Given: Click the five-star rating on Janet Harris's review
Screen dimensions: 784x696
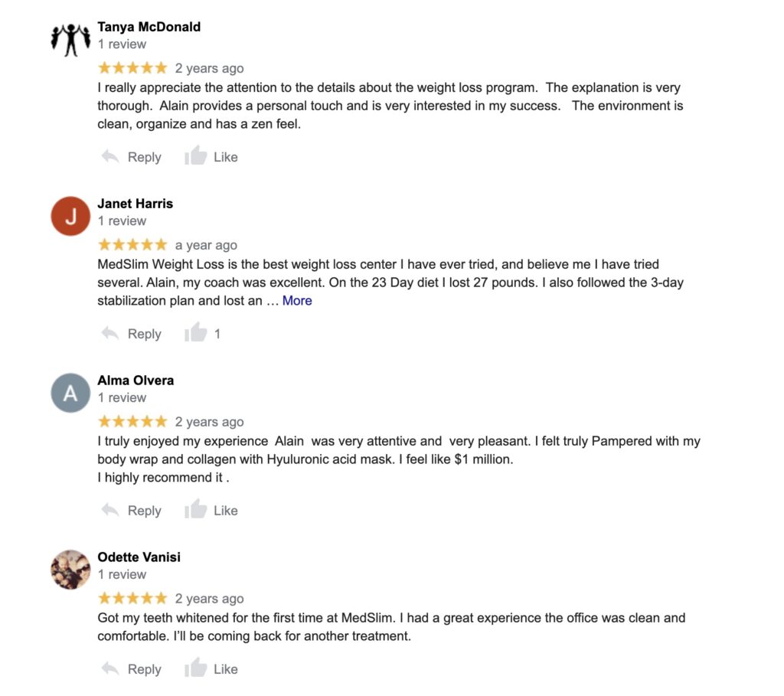Looking at the screenshot, I should point(132,245).
